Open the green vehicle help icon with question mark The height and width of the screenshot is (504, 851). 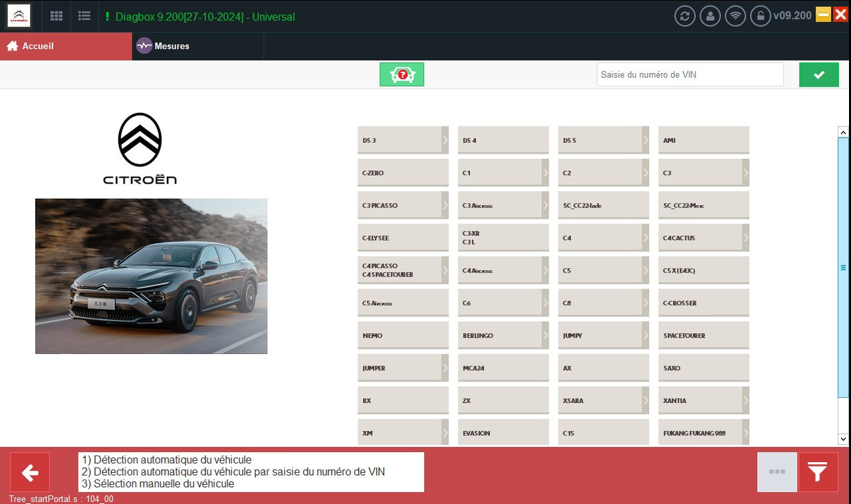pos(402,74)
